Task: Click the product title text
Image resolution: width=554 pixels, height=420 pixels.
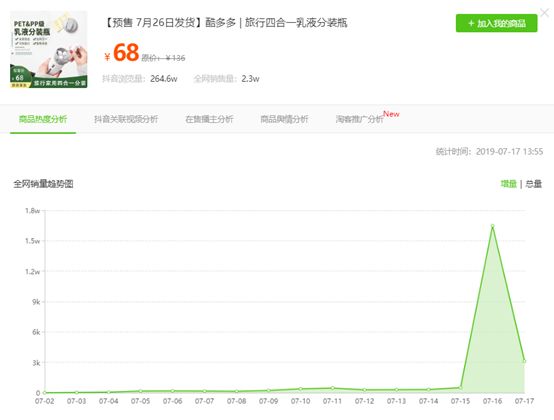Action: tap(225, 23)
